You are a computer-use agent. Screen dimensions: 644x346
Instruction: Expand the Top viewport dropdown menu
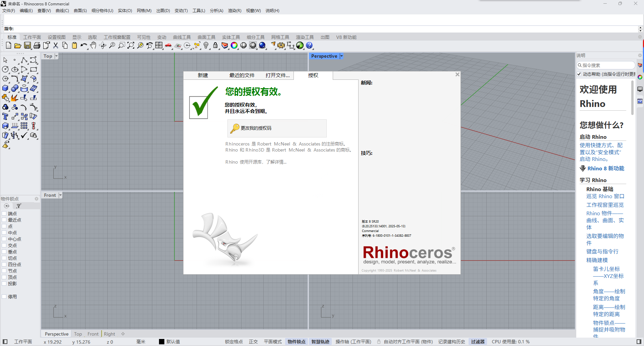point(56,56)
